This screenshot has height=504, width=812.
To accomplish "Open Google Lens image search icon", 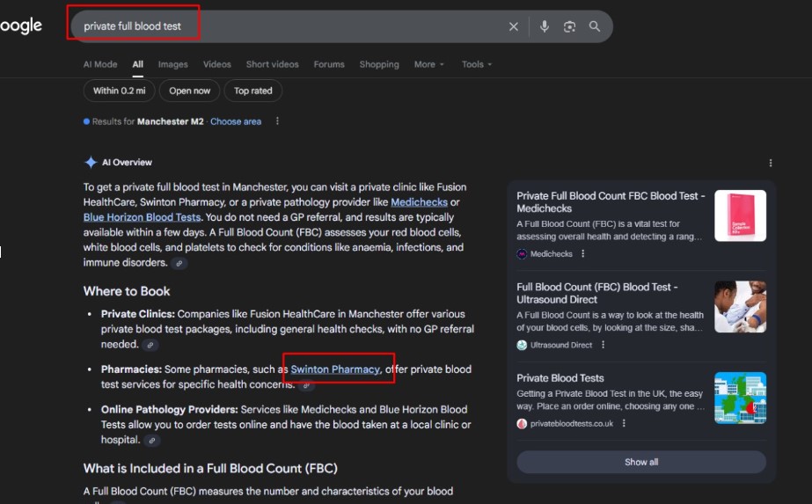I will 569,26.
